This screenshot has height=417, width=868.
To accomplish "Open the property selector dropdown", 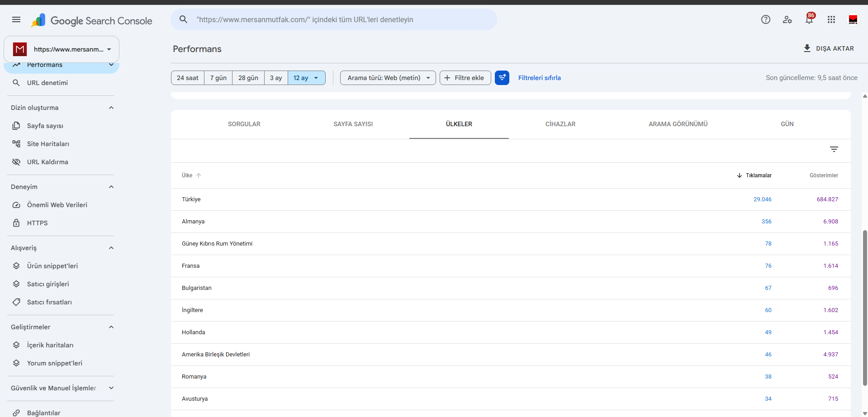I will click(62, 49).
